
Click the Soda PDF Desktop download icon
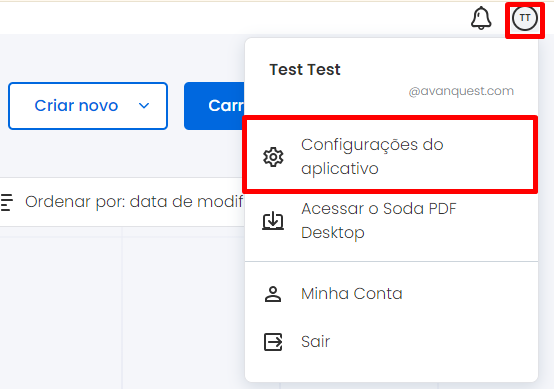273,221
